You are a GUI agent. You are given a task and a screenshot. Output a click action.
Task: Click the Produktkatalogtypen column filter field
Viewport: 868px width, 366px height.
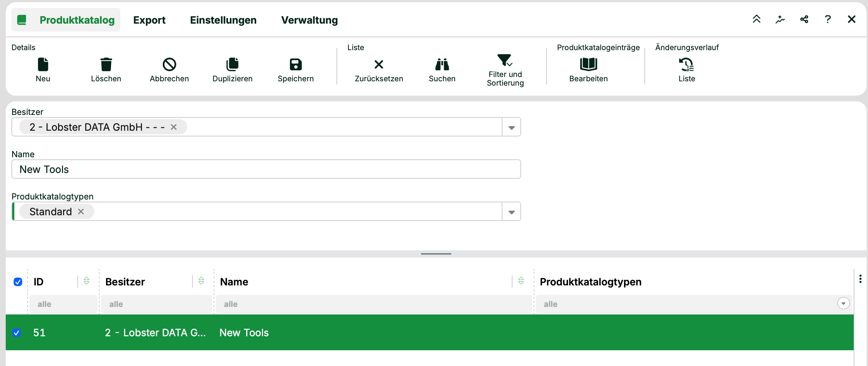click(693, 304)
